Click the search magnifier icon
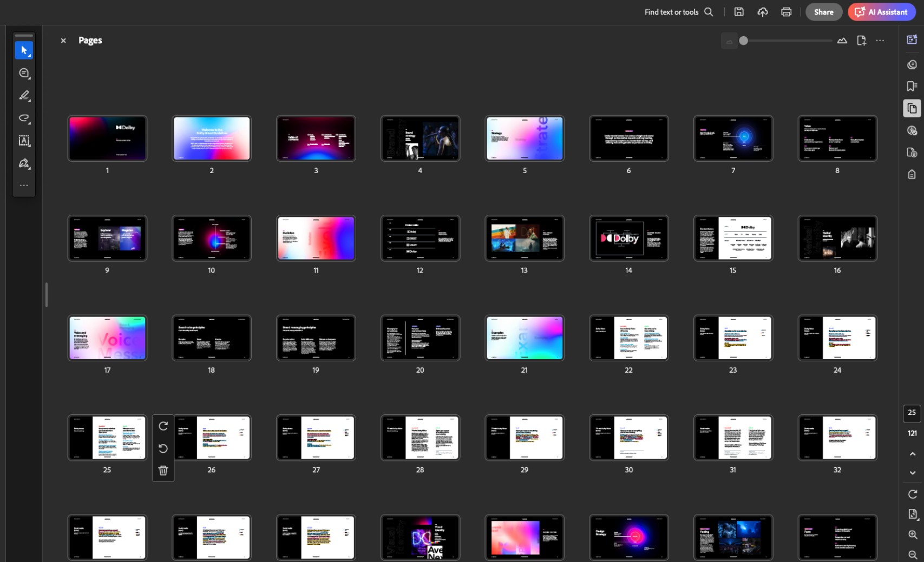 point(709,12)
